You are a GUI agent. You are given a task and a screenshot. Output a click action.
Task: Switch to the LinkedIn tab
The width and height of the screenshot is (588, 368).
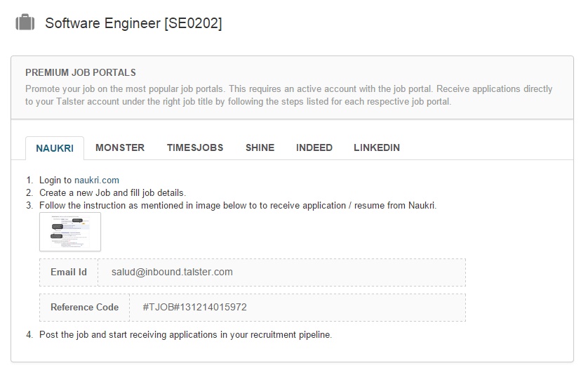pyautogui.click(x=377, y=147)
